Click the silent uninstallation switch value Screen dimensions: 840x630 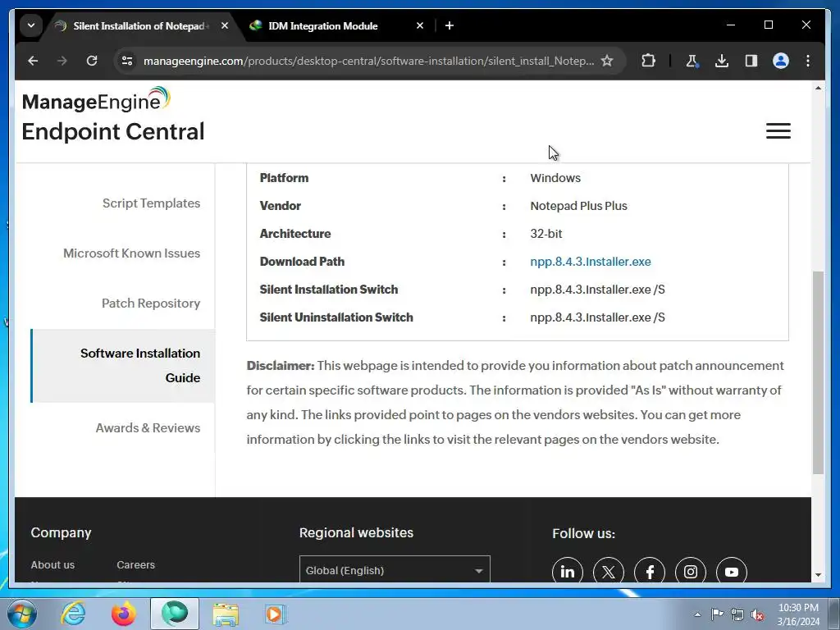tap(597, 317)
